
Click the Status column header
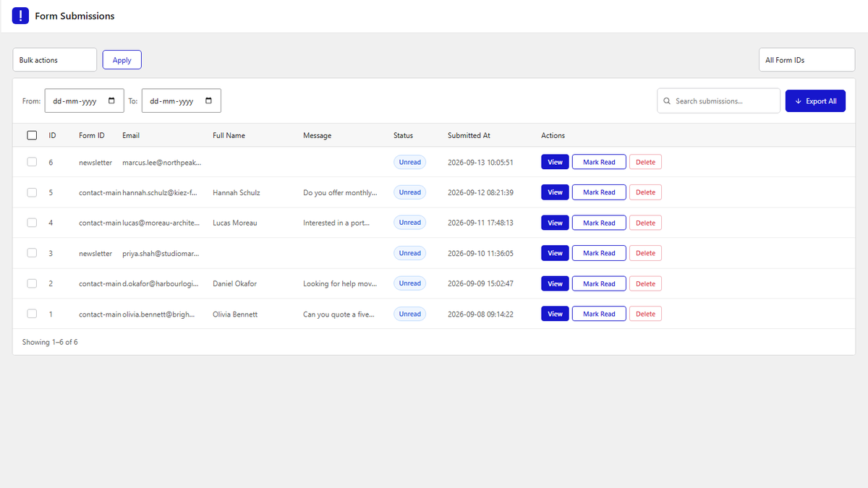pos(403,135)
